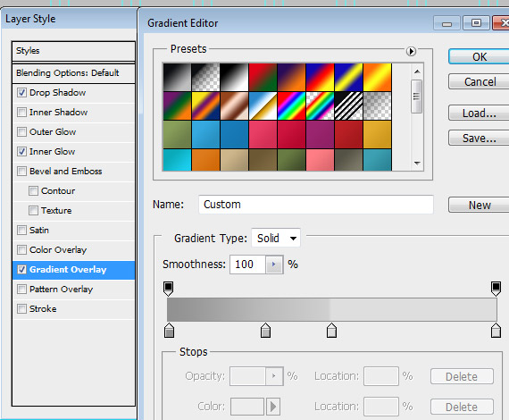
Task: Enable the Stroke checkbox
Action: 21,308
